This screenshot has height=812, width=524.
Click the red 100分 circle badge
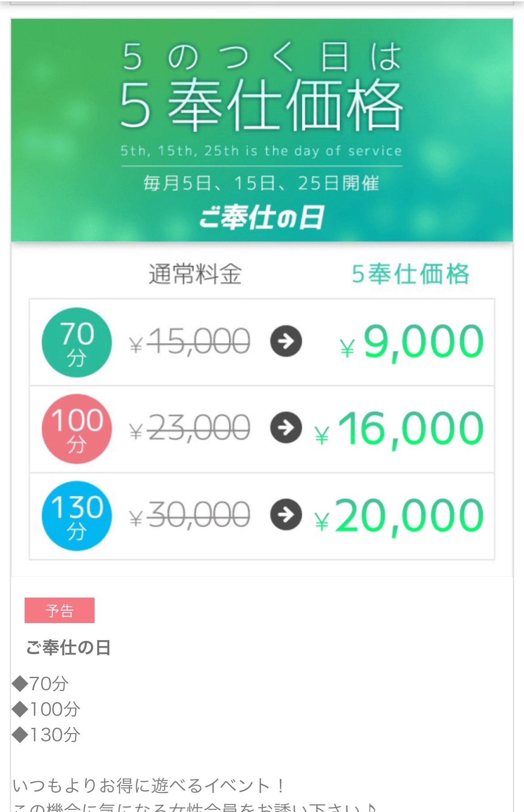coord(77,429)
